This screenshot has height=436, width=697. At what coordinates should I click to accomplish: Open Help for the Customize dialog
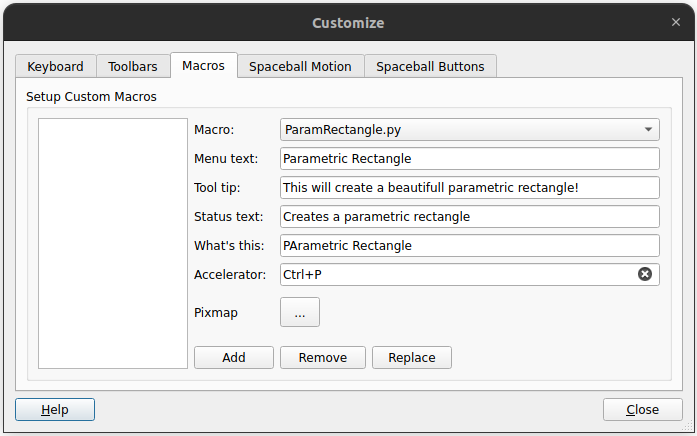(x=55, y=409)
